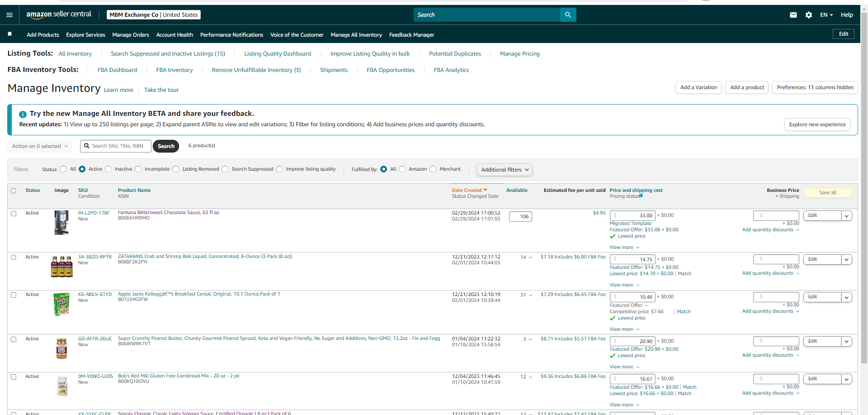Viewport: 868px width, 415px height.
Task: Open the Feedback Manager menu item
Action: (411, 35)
